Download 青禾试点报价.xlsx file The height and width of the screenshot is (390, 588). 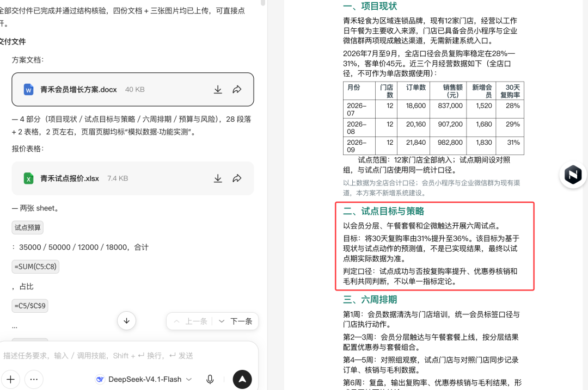point(218,178)
